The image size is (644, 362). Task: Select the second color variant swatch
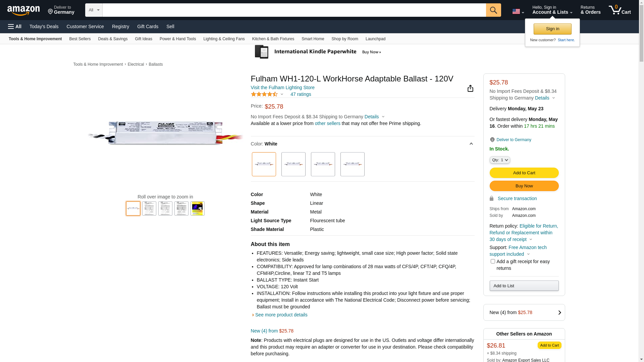(x=293, y=164)
